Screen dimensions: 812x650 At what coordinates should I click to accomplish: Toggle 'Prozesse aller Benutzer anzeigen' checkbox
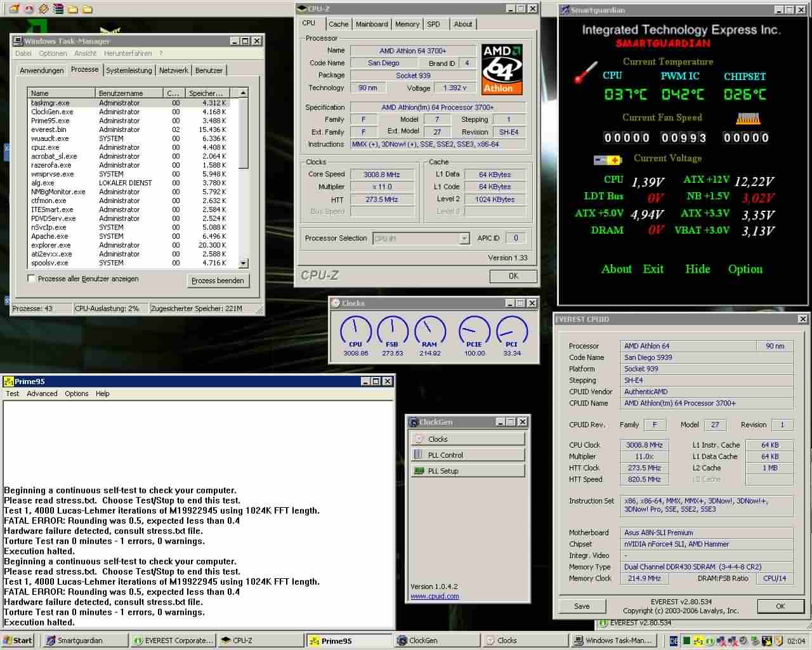click(x=31, y=279)
